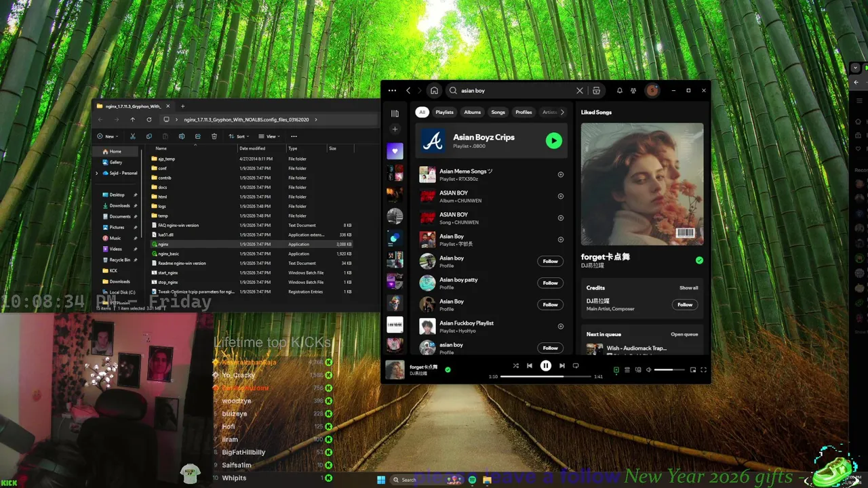Screen dimensions: 868x488
Task: Collapse Your Library sidebar icon
Action: coord(395,113)
